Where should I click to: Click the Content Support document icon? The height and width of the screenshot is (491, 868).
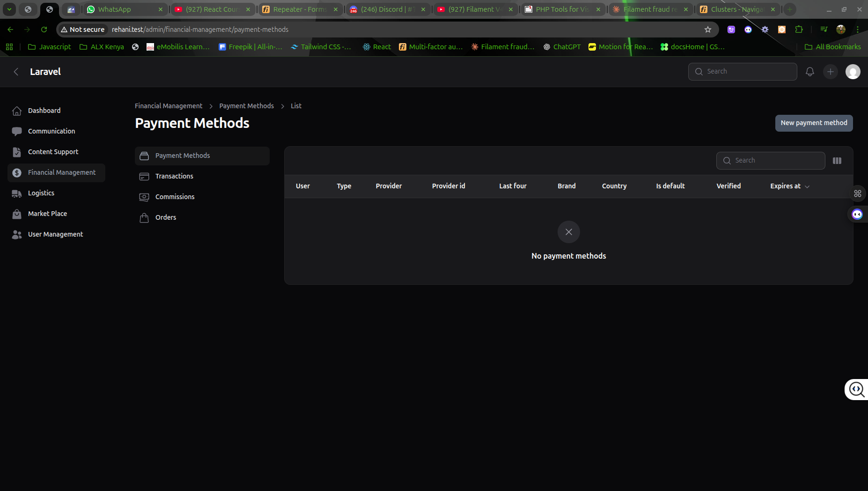coord(17,152)
